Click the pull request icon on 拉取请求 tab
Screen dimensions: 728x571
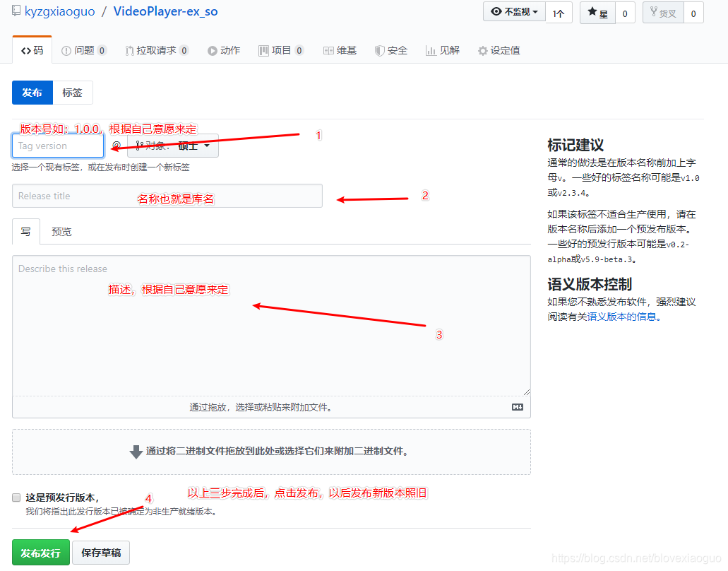click(x=129, y=51)
